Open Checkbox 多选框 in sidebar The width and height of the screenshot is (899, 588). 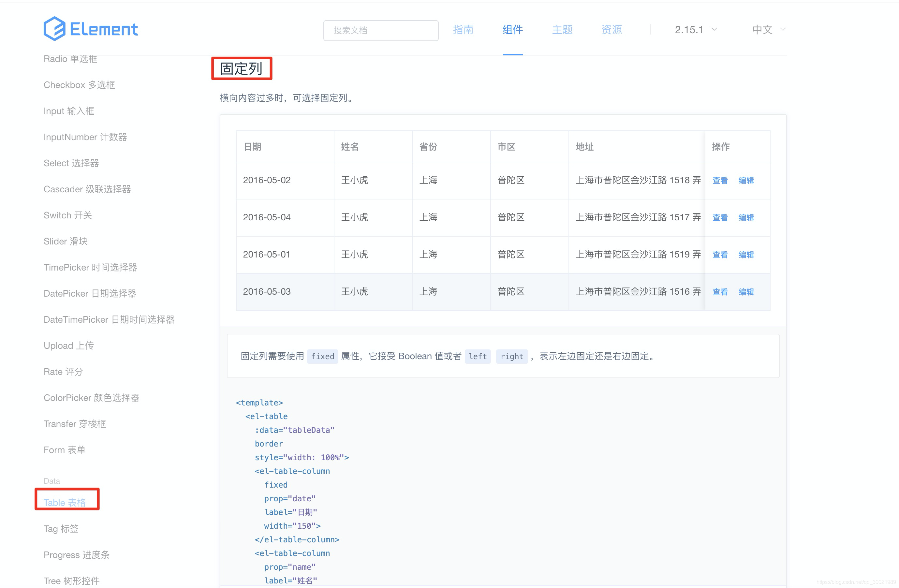point(79,85)
